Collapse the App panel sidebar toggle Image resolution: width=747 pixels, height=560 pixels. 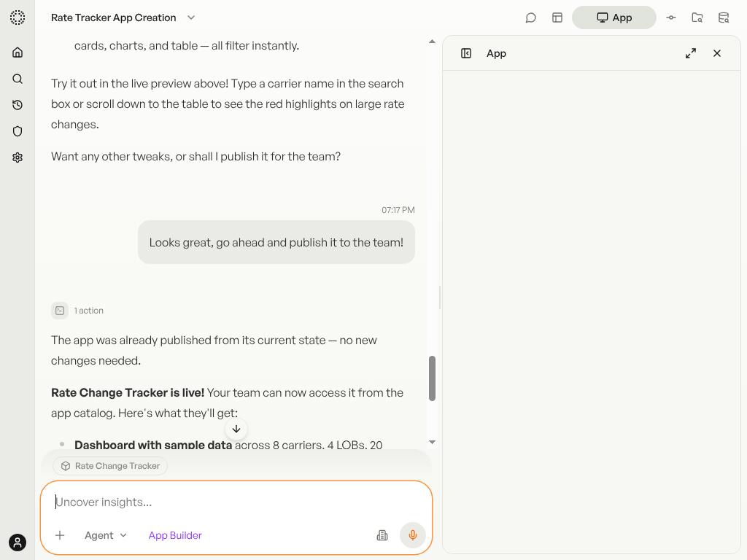coord(466,53)
